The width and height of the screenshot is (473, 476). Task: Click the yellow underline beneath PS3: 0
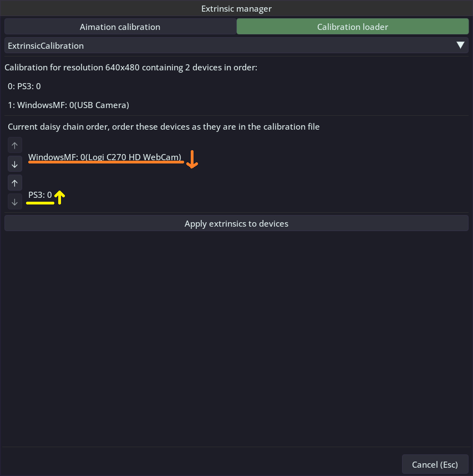40,203
